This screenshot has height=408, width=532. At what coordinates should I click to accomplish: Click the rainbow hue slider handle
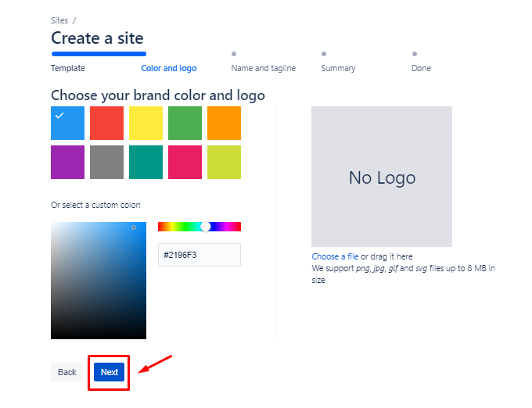click(x=205, y=227)
